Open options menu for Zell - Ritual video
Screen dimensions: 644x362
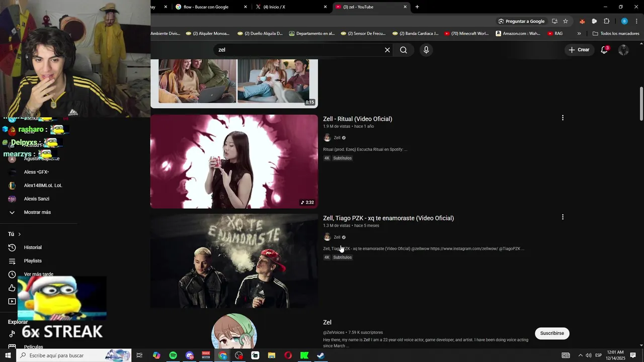pos(562,118)
